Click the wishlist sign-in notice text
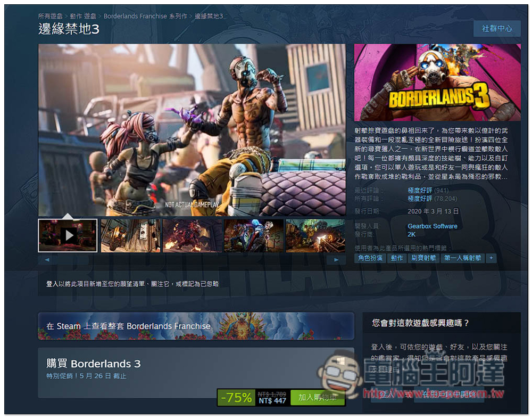The image size is (532, 419). 132,284
